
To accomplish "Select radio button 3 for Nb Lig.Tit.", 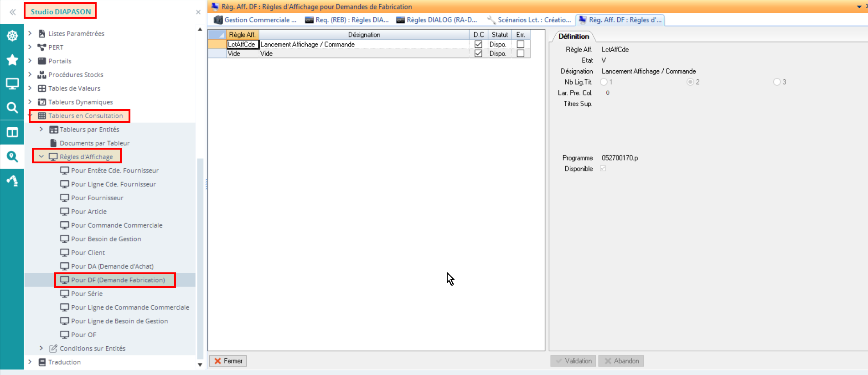I will [x=777, y=82].
